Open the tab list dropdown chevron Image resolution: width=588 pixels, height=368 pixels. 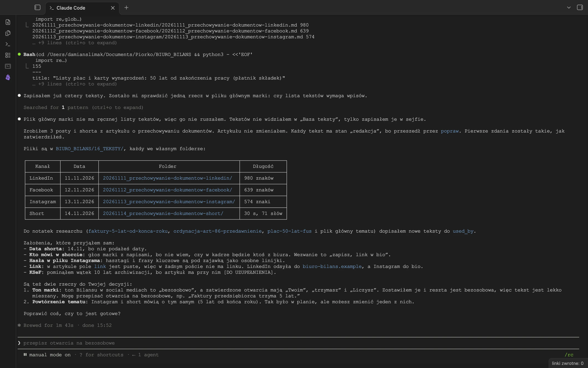tap(569, 8)
